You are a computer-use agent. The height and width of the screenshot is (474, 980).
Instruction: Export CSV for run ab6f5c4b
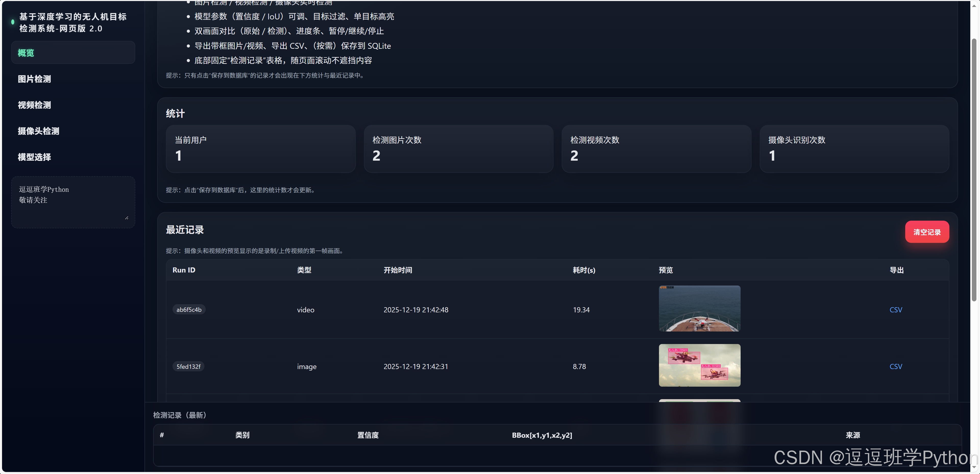tap(896, 310)
